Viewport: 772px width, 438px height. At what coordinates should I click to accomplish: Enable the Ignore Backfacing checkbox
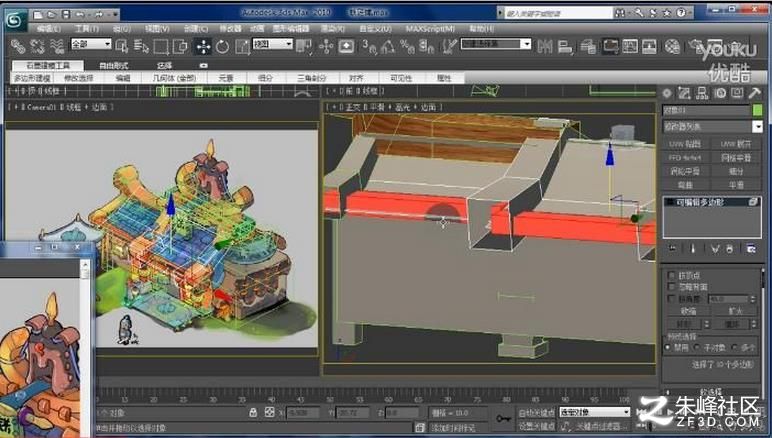click(671, 286)
